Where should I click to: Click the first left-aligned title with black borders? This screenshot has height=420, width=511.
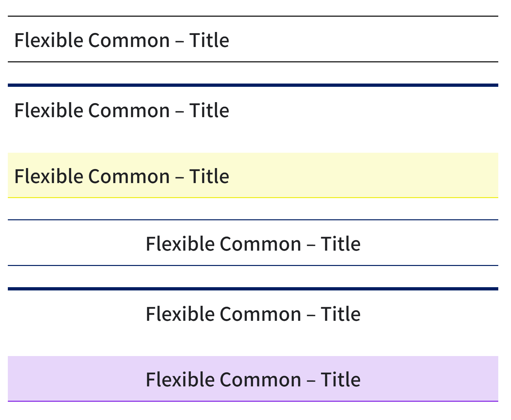coord(122,40)
